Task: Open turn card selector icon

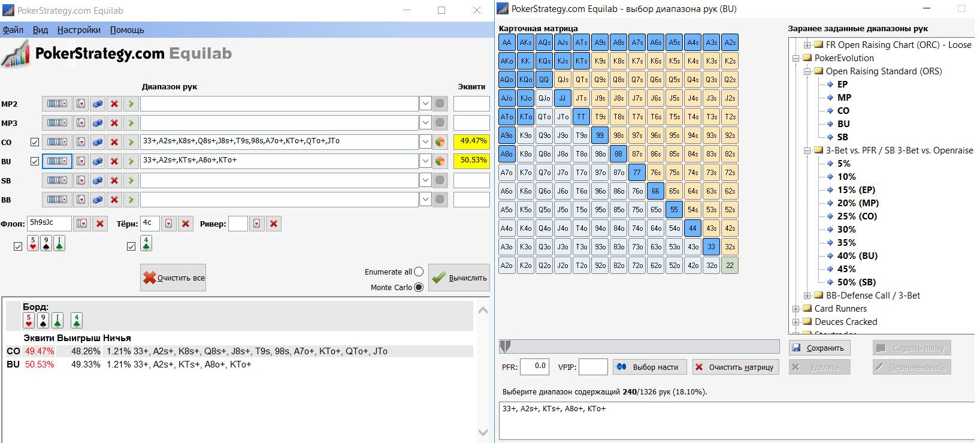Action: point(169,224)
